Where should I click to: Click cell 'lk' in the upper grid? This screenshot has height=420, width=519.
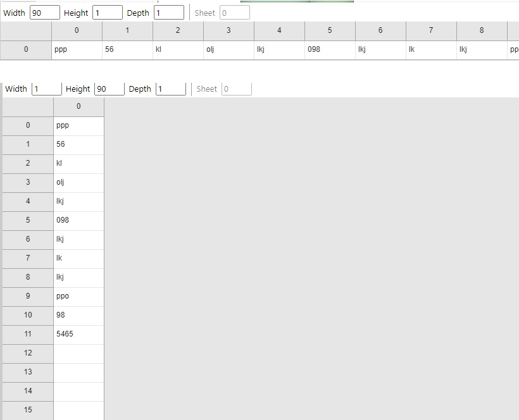tap(431, 50)
